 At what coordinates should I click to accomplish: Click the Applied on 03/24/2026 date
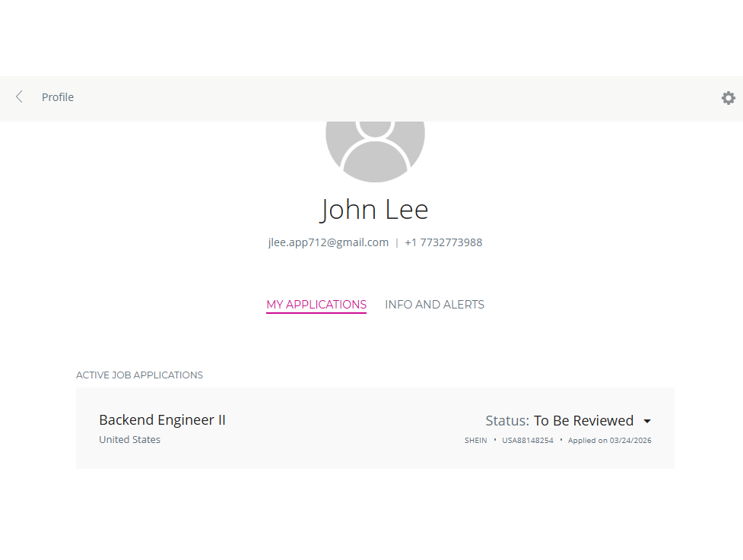[x=609, y=441]
